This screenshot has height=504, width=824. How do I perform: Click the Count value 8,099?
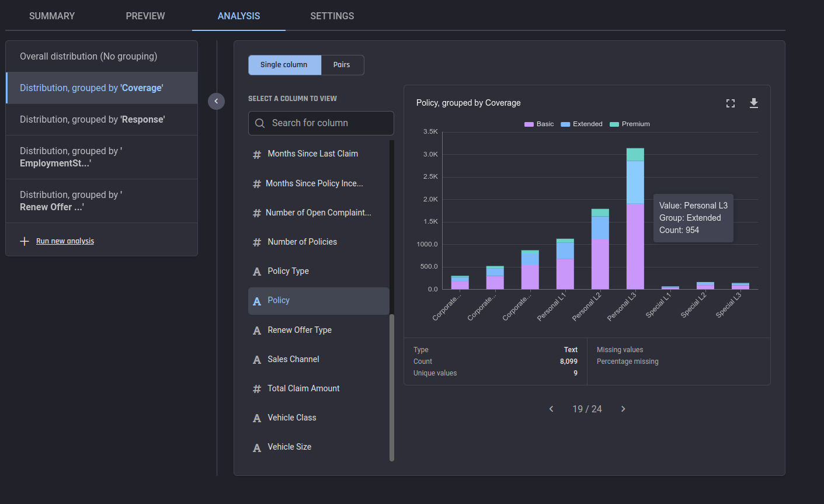pyautogui.click(x=569, y=362)
